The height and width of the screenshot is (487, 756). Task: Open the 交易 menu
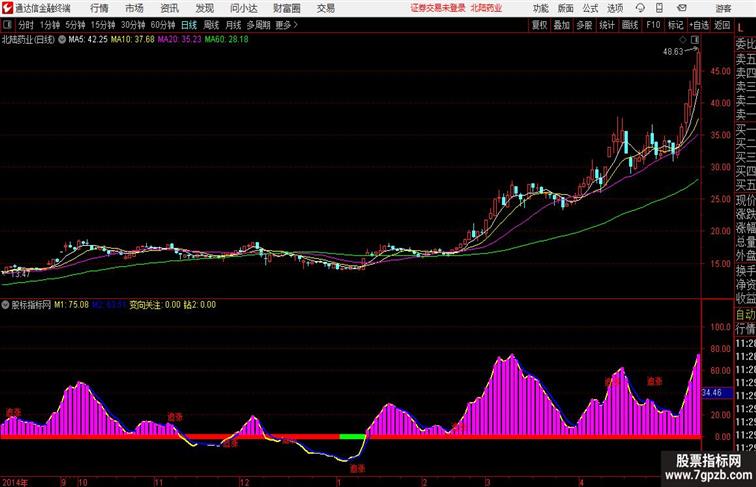(325, 8)
